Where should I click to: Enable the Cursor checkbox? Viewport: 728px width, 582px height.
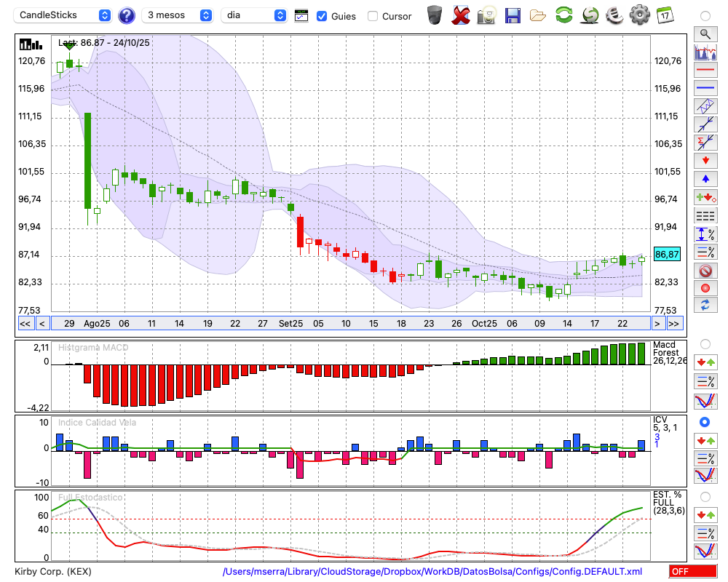pyautogui.click(x=373, y=16)
